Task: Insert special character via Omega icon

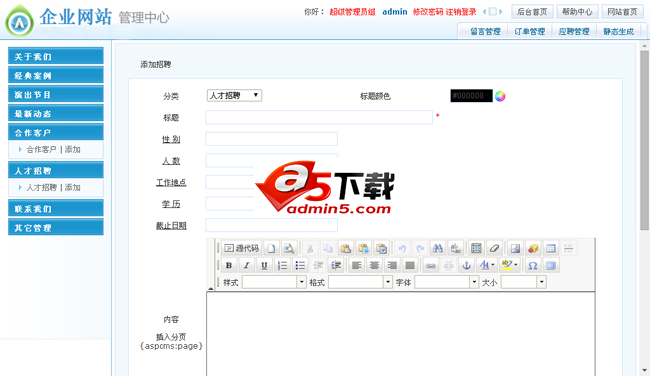Action: pos(533,265)
